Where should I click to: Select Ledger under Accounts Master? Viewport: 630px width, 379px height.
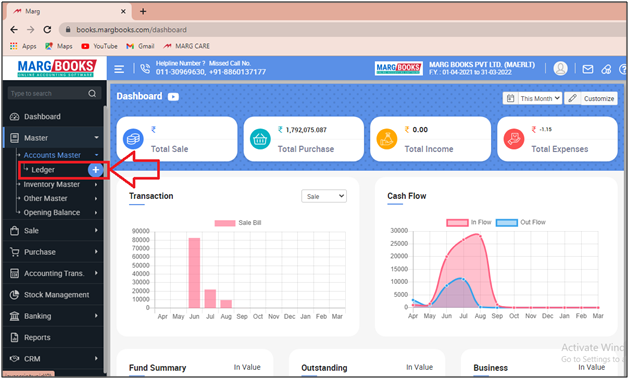pos(43,170)
